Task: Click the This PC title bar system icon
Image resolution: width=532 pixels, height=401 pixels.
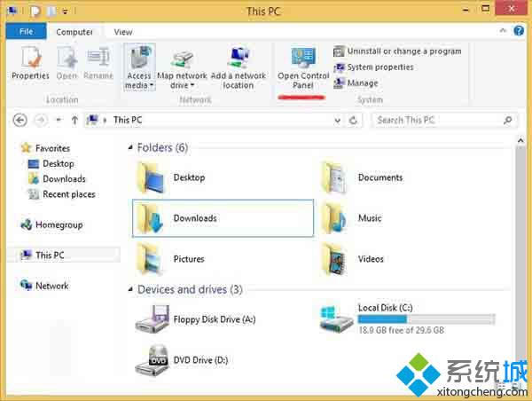Action: (x=12, y=12)
